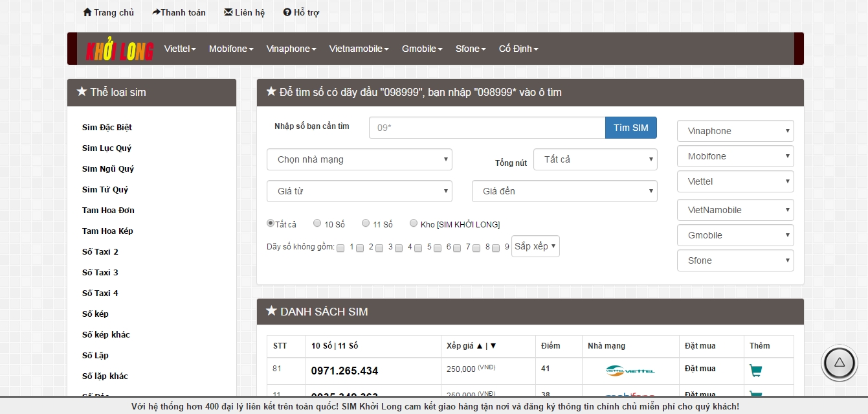The height and width of the screenshot is (414, 868).
Task: Open the Số kép khác category
Action: tap(106, 334)
